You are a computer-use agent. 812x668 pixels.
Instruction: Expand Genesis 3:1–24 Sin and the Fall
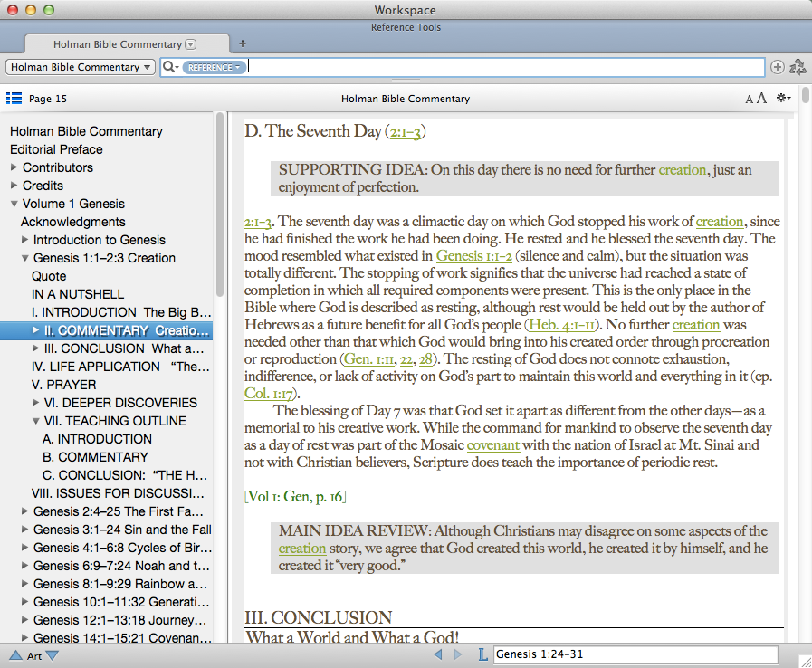click(24, 530)
